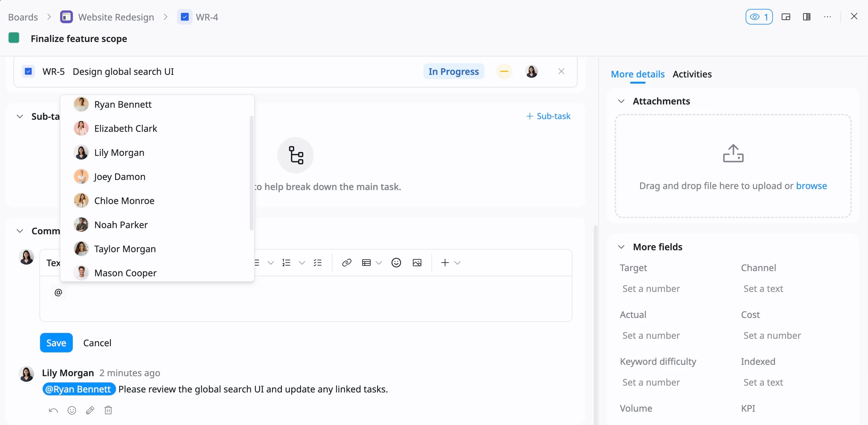868x425 pixels.
Task: Click the Website Redesign board icon
Action: coord(66,17)
